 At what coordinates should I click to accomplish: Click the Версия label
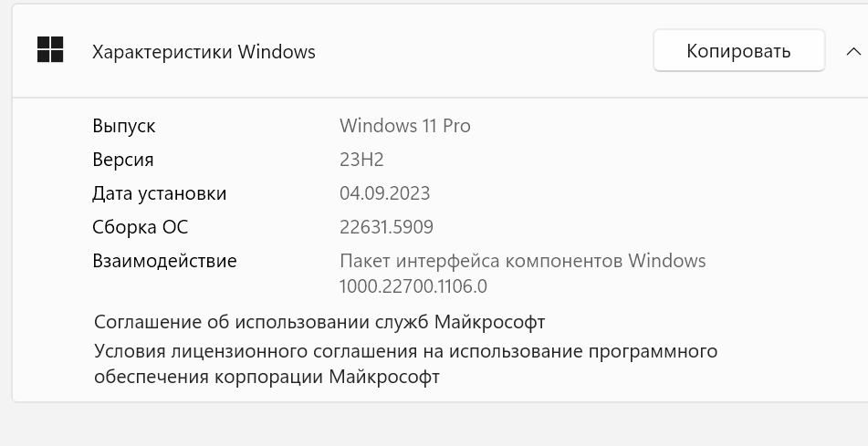coord(123,160)
